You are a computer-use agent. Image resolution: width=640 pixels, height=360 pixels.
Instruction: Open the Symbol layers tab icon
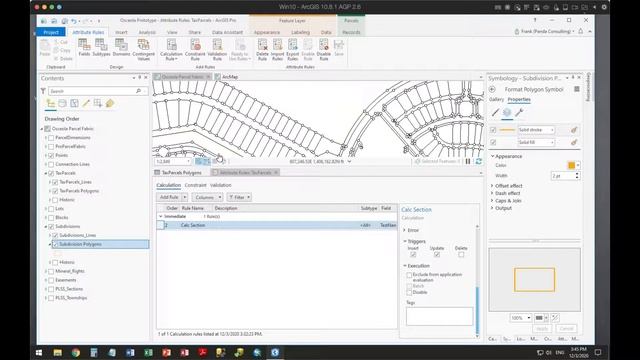[x=507, y=113]
